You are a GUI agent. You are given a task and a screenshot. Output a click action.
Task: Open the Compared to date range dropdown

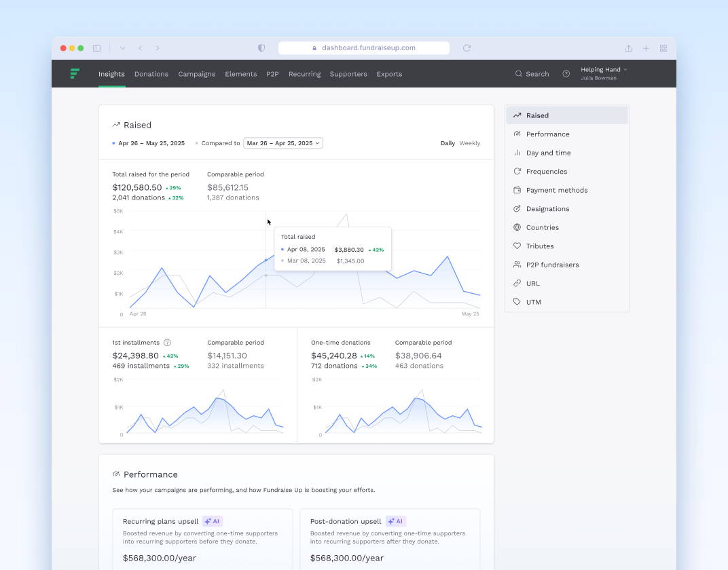click(283, 143)
